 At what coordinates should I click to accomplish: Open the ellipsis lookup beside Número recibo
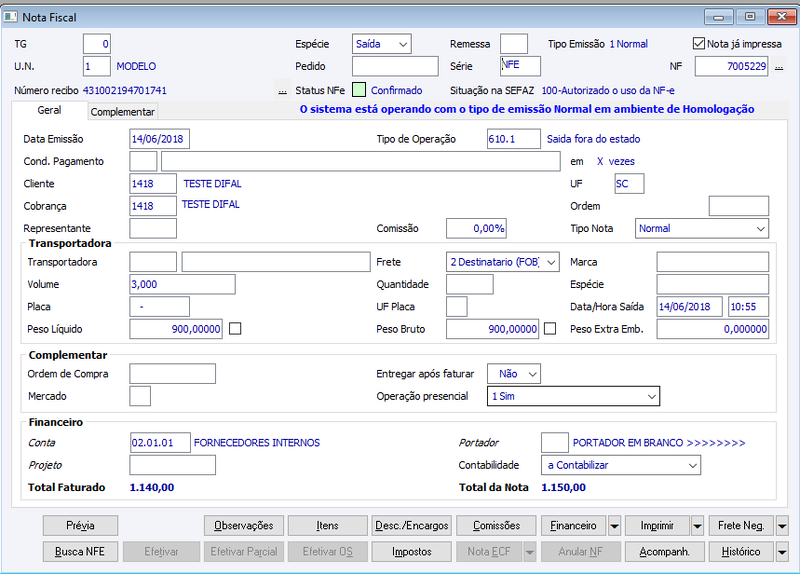click(x=282, y=90)
